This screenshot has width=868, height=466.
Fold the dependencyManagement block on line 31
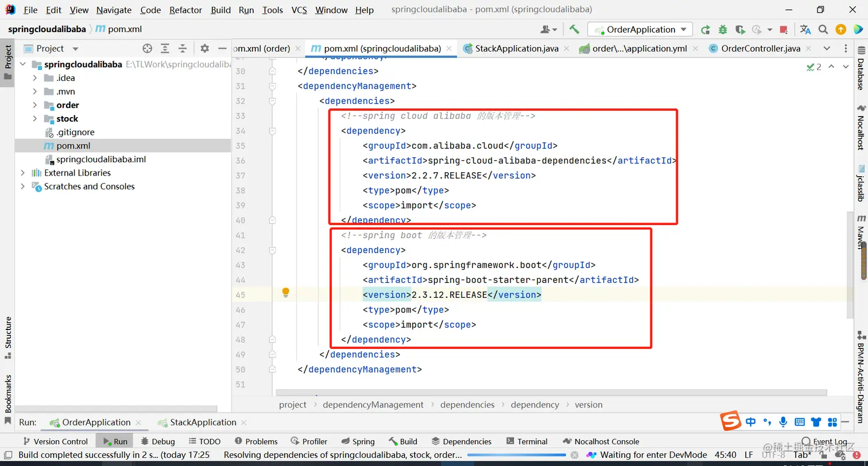coord(272,86)
